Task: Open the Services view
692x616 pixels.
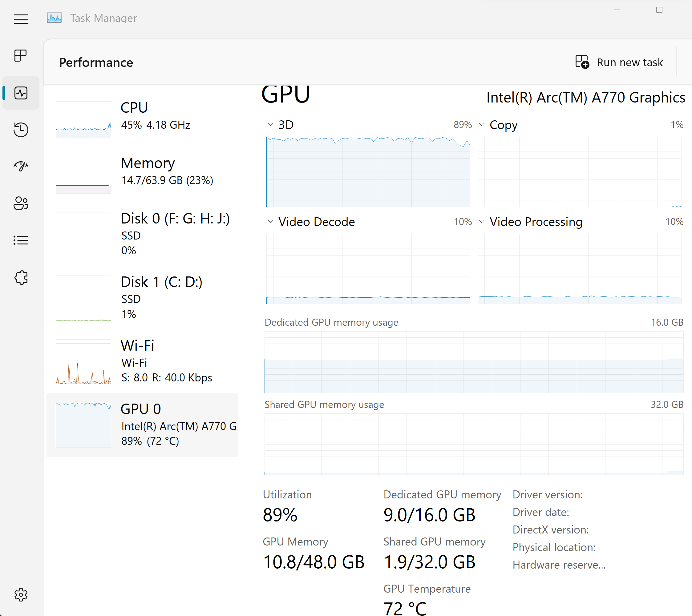Action: click(21, 278)
